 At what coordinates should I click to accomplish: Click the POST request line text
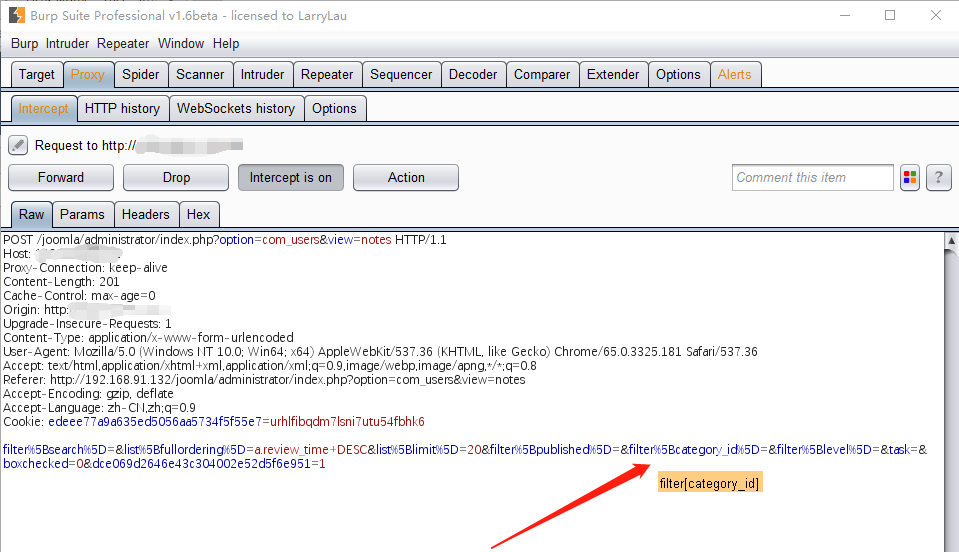click(x=224, y=240)
